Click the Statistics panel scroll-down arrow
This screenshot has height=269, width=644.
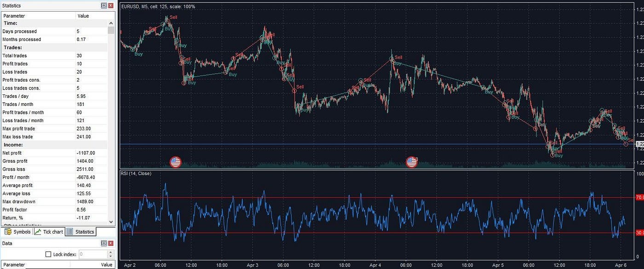coord(111,222)
